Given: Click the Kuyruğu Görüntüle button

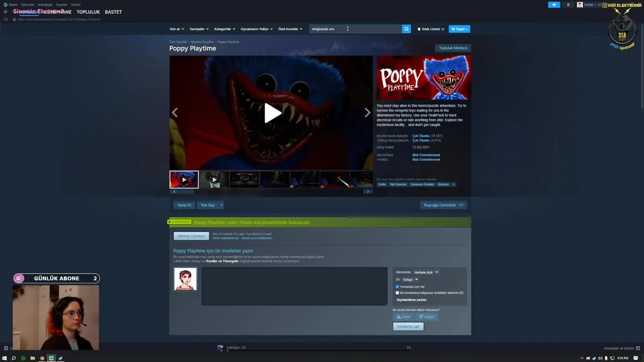Looking at the screenshot, I should click(444, 205).
